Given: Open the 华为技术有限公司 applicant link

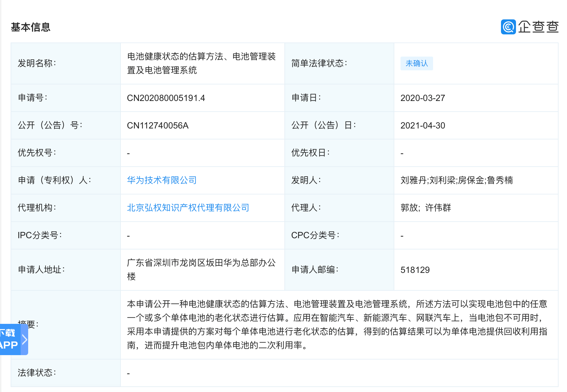Looking at the screenshot, I should pos(161,180).
